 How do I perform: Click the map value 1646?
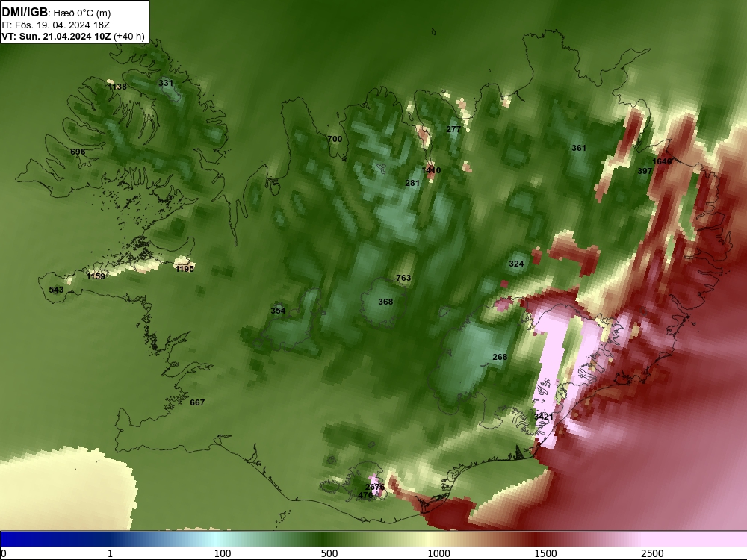coord(662,161)
